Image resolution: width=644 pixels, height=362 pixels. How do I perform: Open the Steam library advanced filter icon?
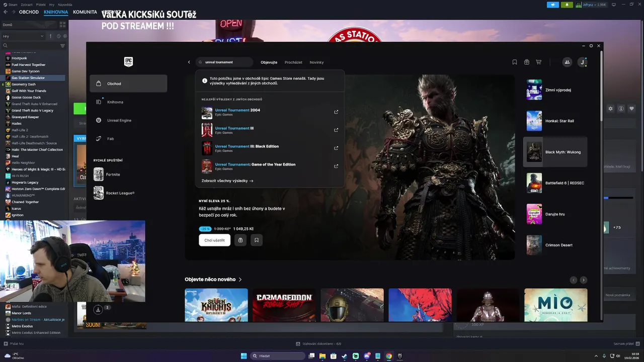(x=62, y=46)
